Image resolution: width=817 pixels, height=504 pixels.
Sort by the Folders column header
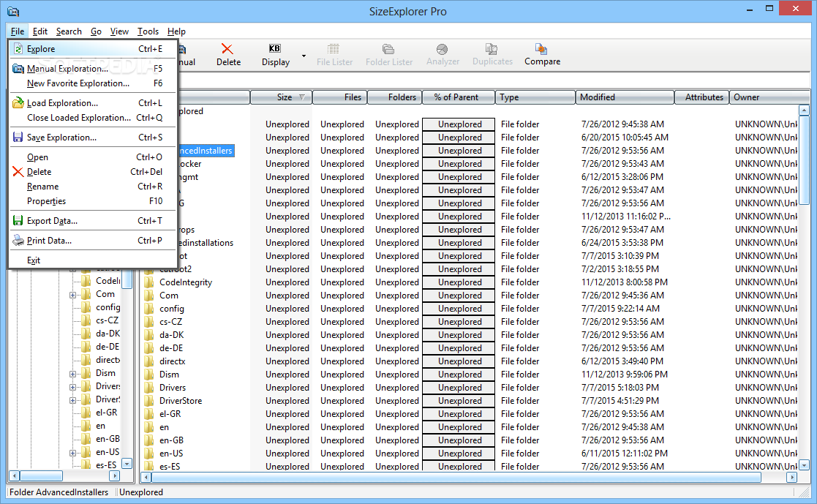(x=394, y=97)
